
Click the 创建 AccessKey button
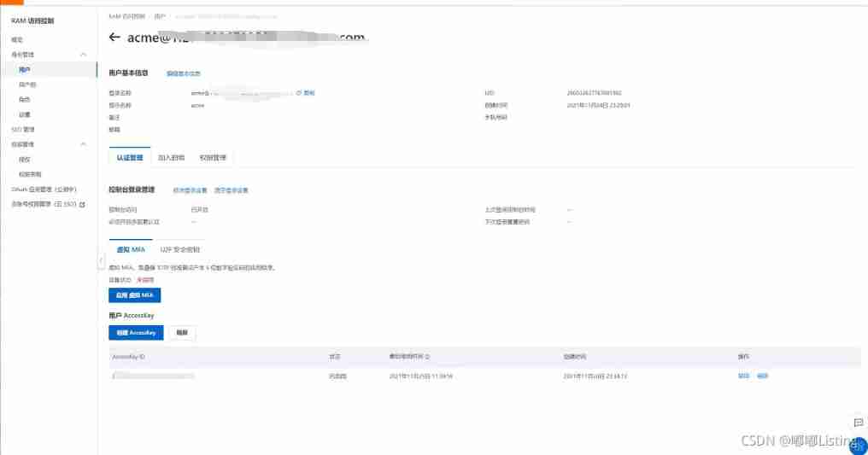point(136,332)
